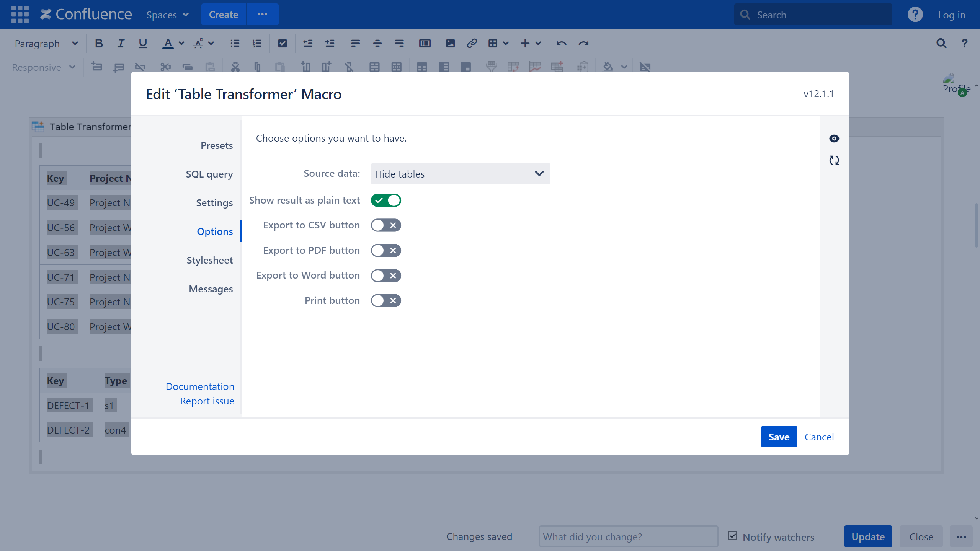Click the undo arrow icon
The image size is (980, 551).
pyautogui.click(x=561, y=43)
